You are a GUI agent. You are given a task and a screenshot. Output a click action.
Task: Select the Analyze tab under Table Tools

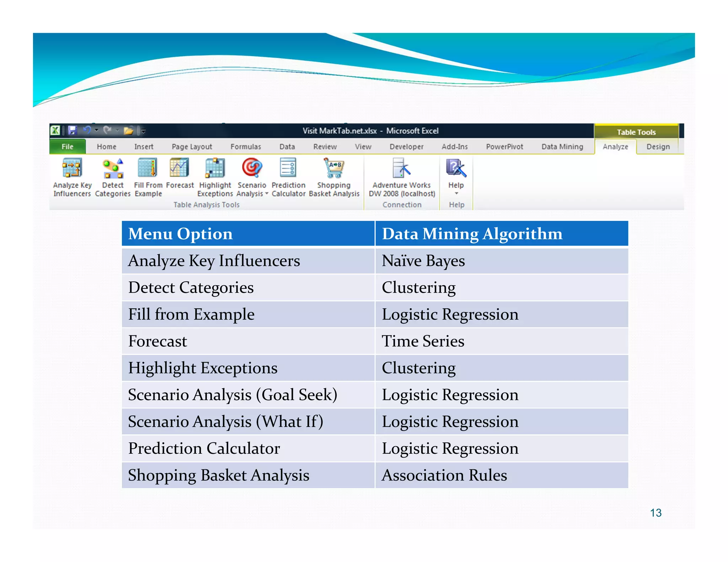tap(615, 147)
